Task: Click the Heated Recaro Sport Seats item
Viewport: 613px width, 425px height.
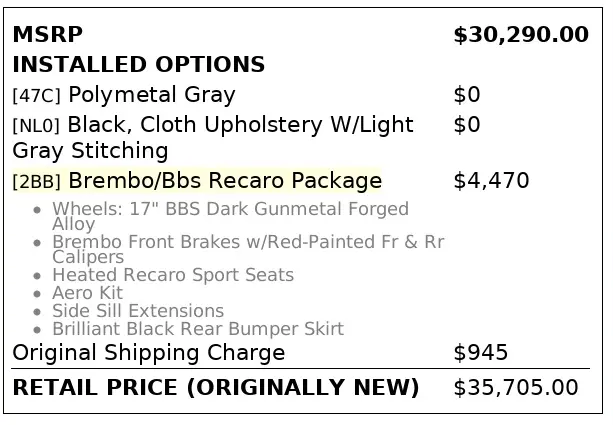Action: 173,275
